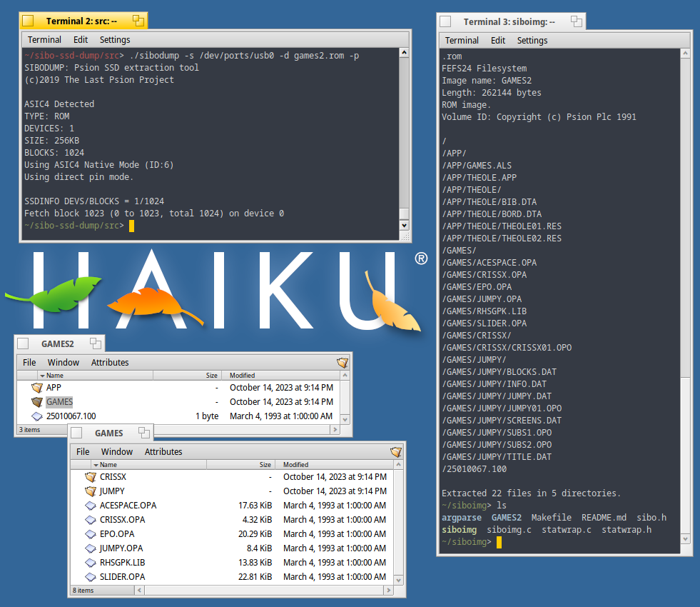Screen dimensions: 700x607
Task: Close Terminal 2 with its yellow square button
Action: click(28, 21)
